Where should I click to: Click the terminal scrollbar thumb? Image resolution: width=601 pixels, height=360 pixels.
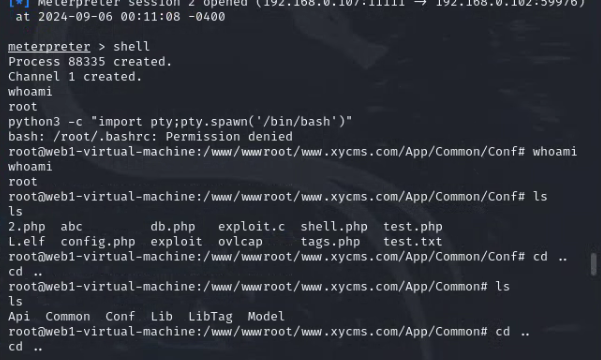click(594, 264)
